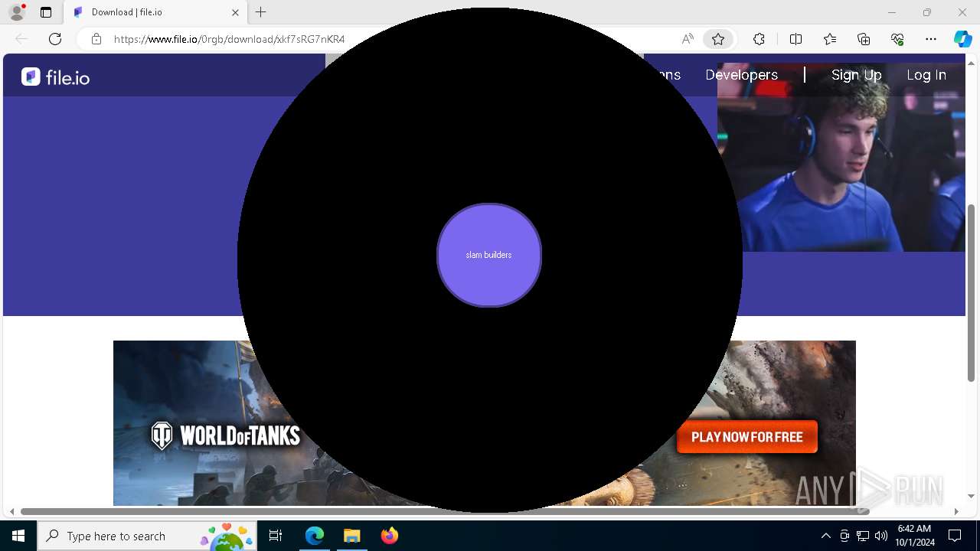Open Read aloud icon in address bar
Screen dimensions: 980x551
pos(688,39)
